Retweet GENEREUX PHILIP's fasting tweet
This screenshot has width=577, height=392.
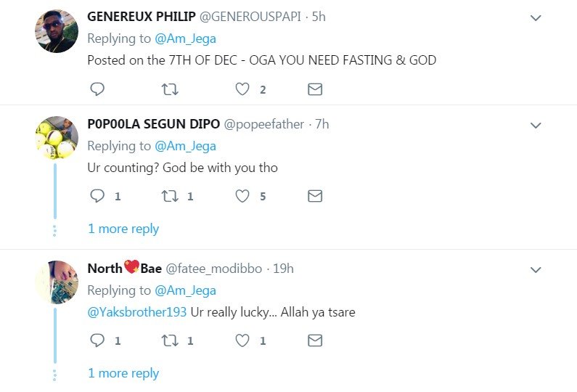(x=170, y=89)
